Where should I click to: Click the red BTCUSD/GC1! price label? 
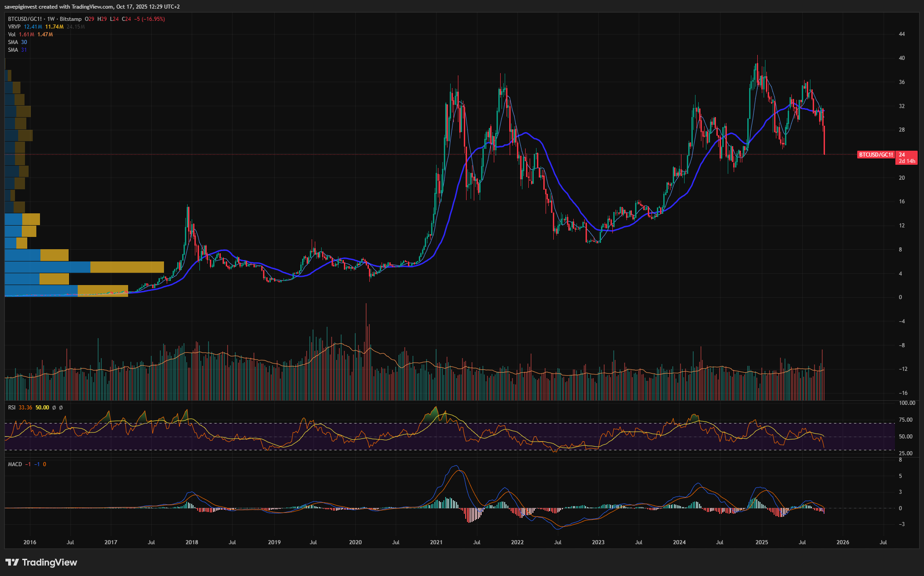click(875, 155)
